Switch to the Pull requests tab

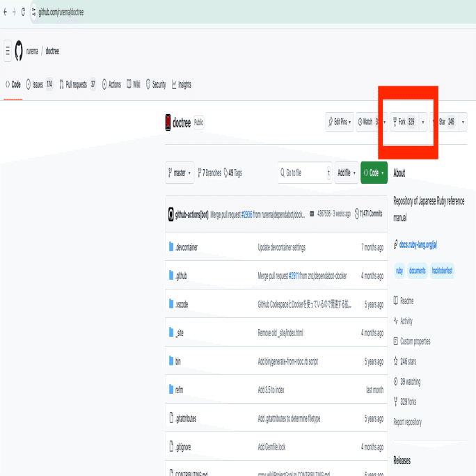coord(77,84)
